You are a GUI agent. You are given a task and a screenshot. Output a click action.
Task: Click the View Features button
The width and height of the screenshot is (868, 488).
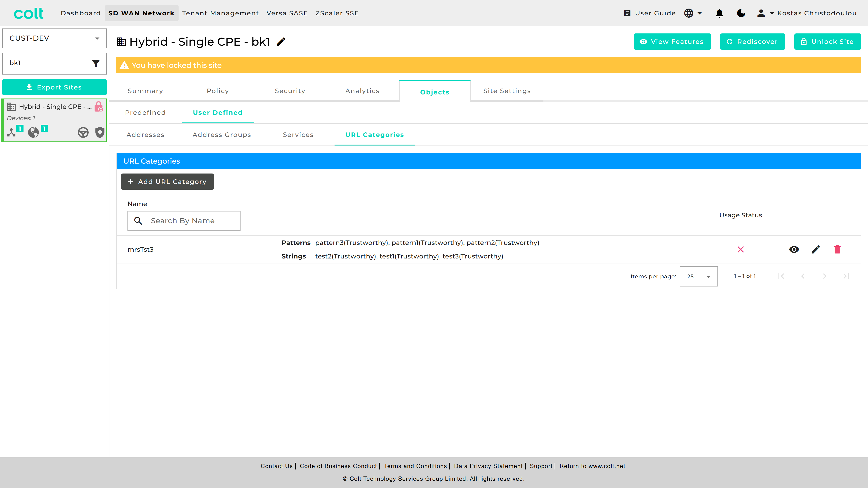tap(672, 42)
